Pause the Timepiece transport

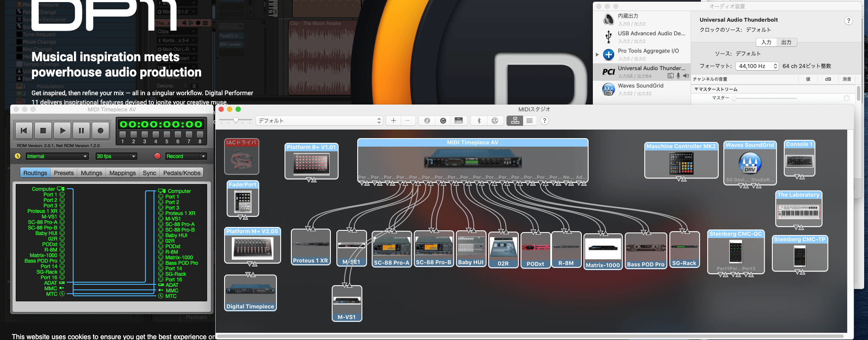point(81,130)
